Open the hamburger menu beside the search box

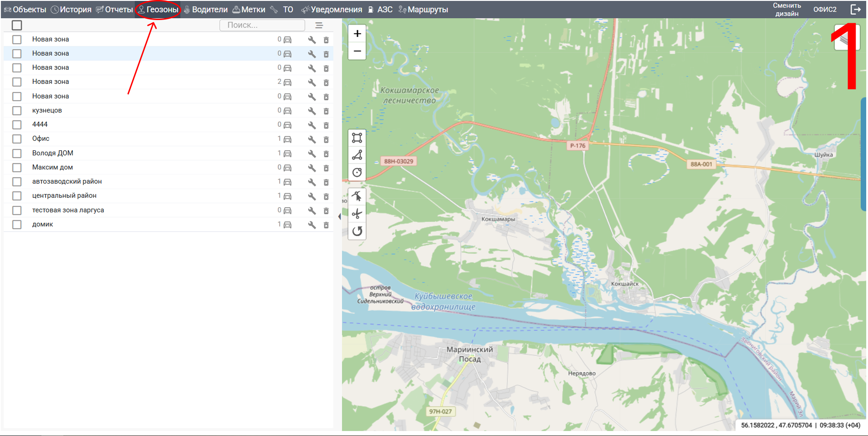point(319,26)
